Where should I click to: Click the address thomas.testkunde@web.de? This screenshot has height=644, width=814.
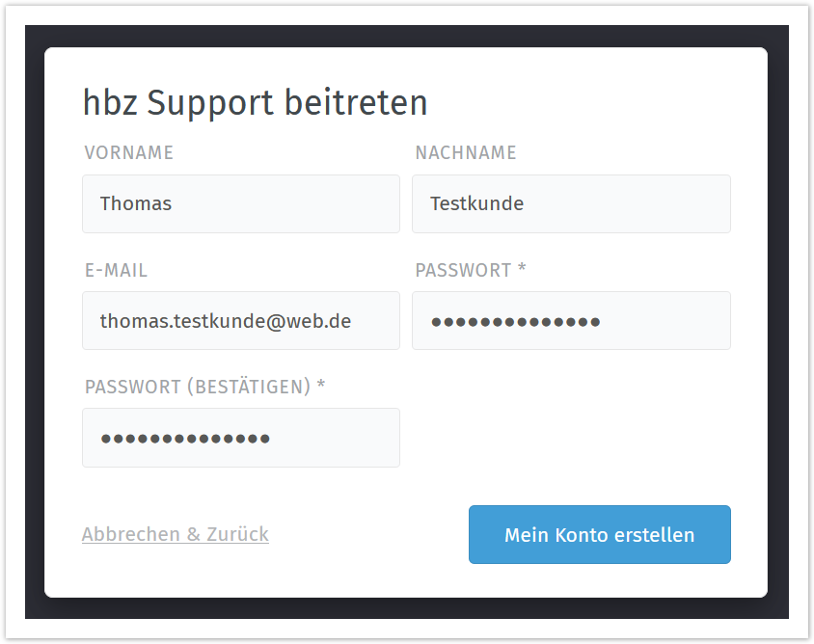(x=226, y=320)
